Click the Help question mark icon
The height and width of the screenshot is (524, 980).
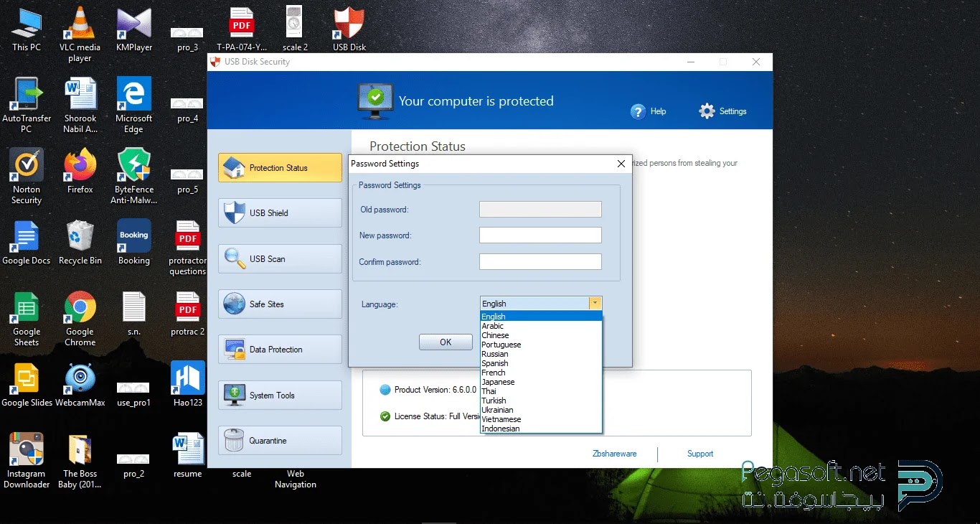[638, 111]
